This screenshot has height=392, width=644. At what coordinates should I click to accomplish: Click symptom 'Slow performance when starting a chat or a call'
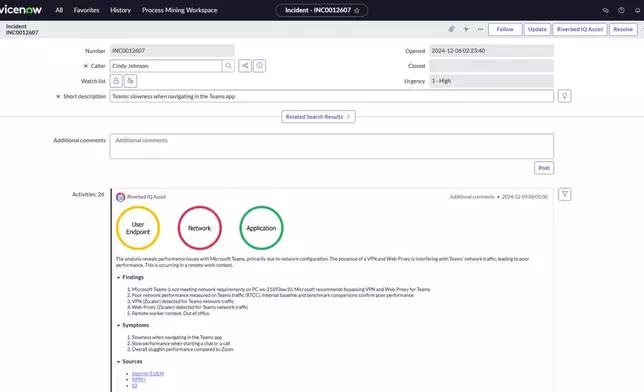pyautogui.click(x=181, y=344)
